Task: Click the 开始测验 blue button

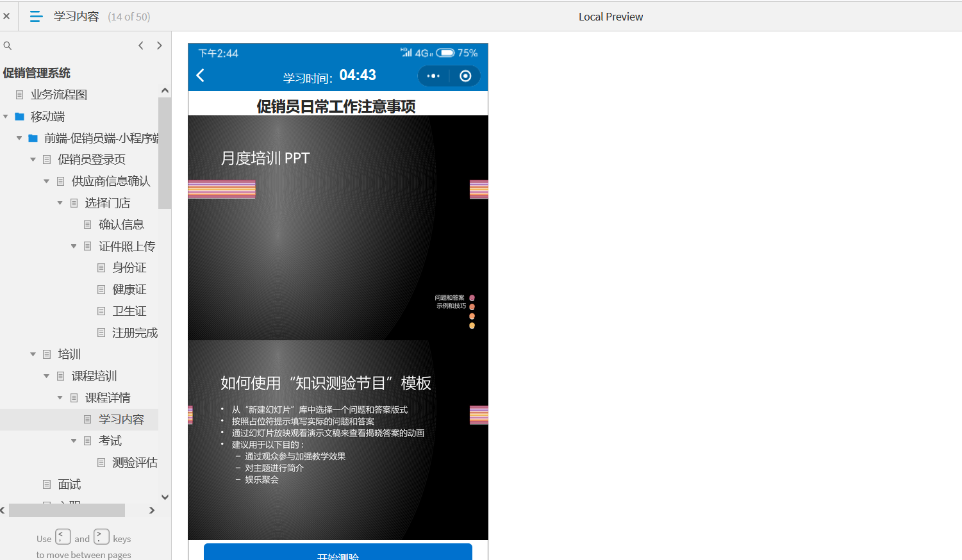Action: coord(338,552)
